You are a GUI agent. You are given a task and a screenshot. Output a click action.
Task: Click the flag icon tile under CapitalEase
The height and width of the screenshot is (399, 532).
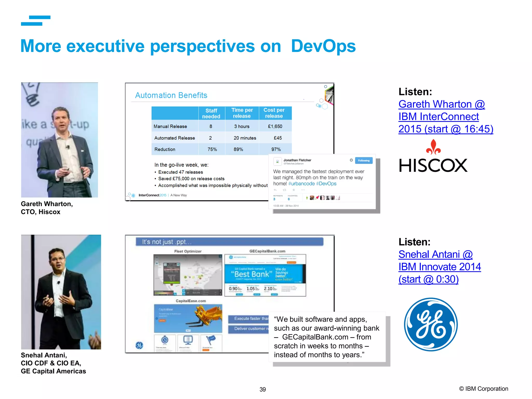point(211,343)
